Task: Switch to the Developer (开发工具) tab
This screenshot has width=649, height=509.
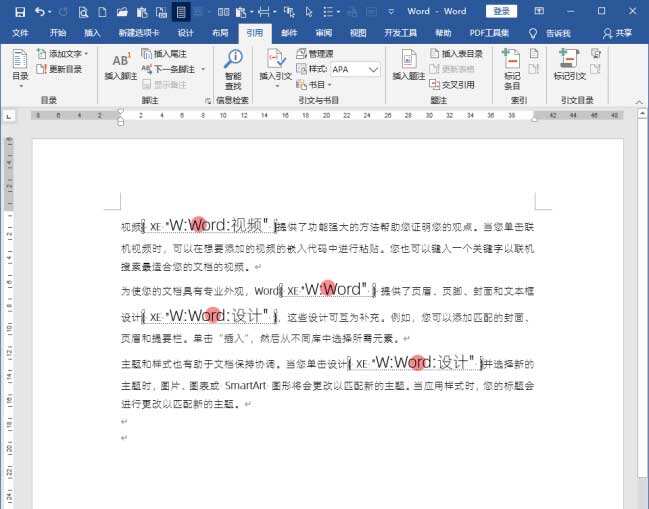Action: click(400, 33)
